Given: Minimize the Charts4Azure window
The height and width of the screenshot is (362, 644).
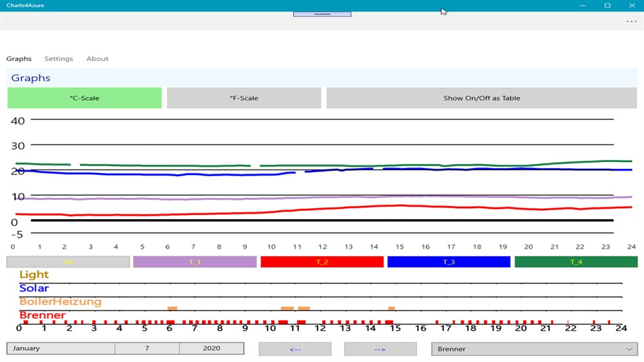Looking at the screenshot, I should (583, 5).
